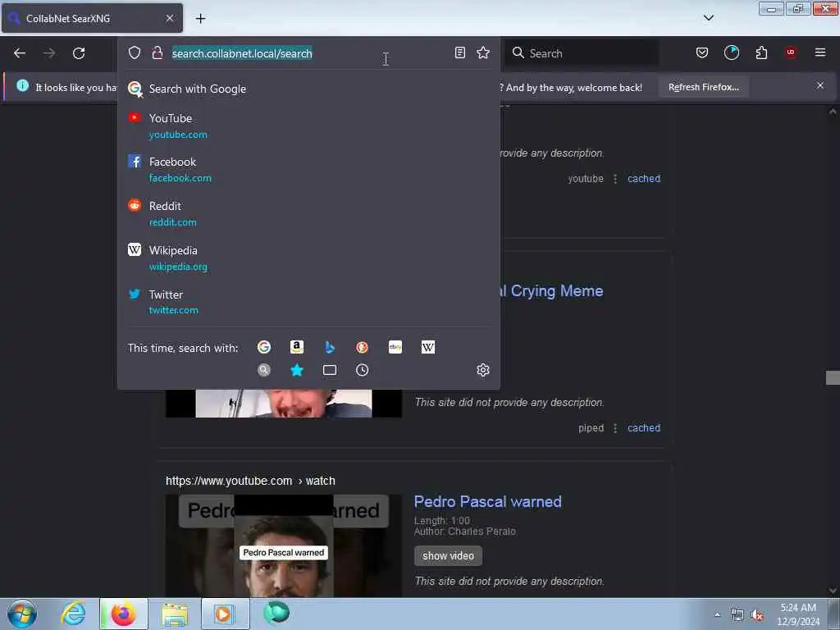Switch to the CollabNet SearXNG tab
This screenshot has height=630, width=840.
coord(92,18)
